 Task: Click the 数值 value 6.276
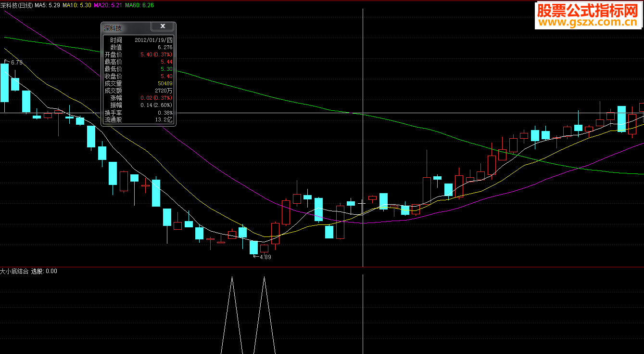[164, 47]
